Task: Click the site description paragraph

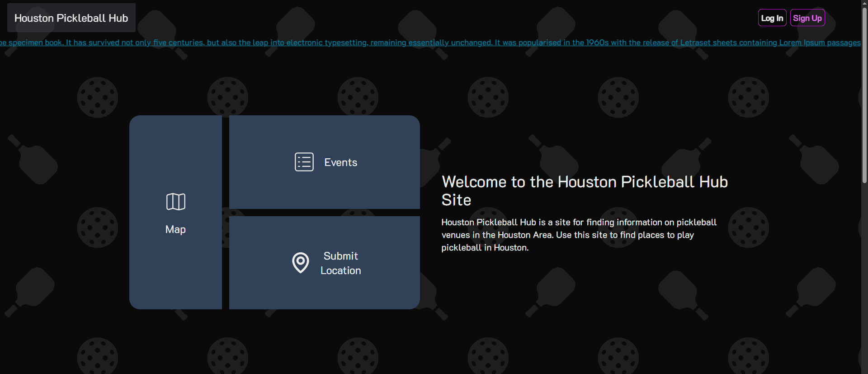Action: tap(579, 235)
